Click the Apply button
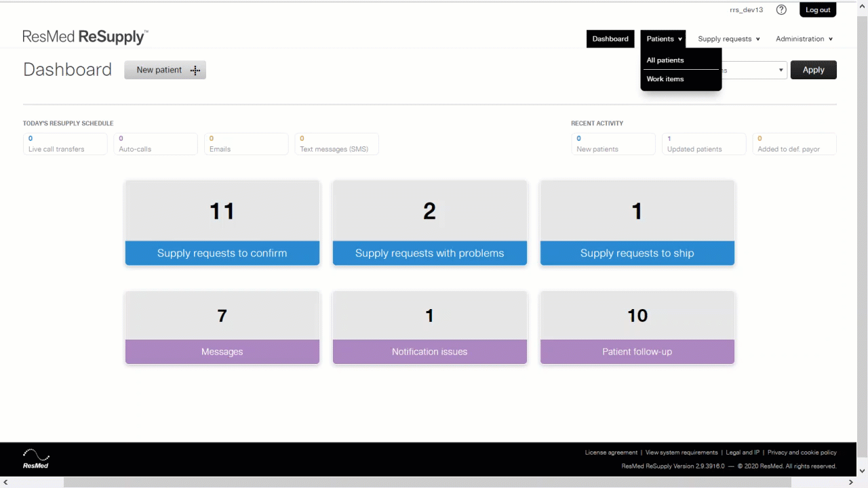The width and height of the screenshot is (868, 488). (813, 70)
